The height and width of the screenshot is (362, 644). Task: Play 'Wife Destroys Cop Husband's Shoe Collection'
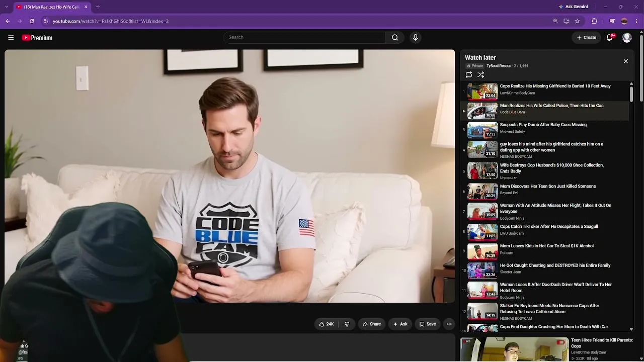[551, 168]
